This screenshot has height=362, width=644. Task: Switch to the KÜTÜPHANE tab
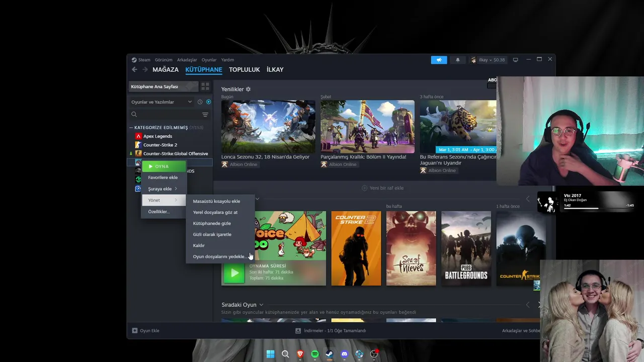pos(204,70)
